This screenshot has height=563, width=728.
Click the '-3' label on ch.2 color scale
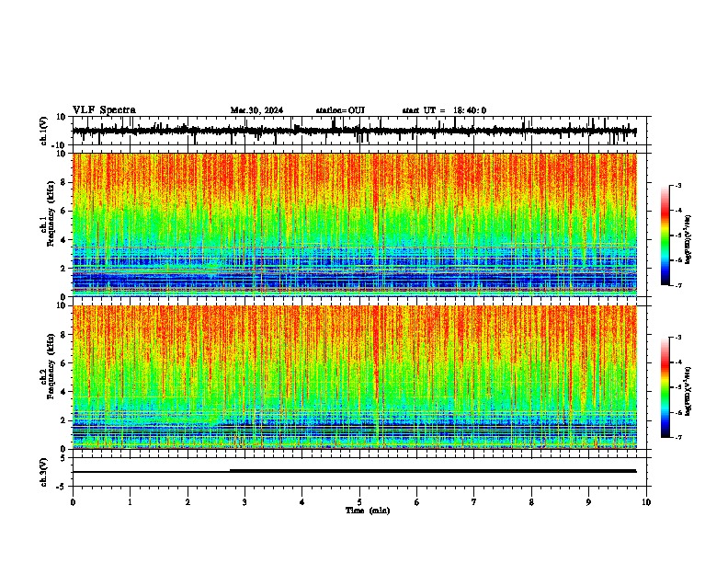(678, 338)
